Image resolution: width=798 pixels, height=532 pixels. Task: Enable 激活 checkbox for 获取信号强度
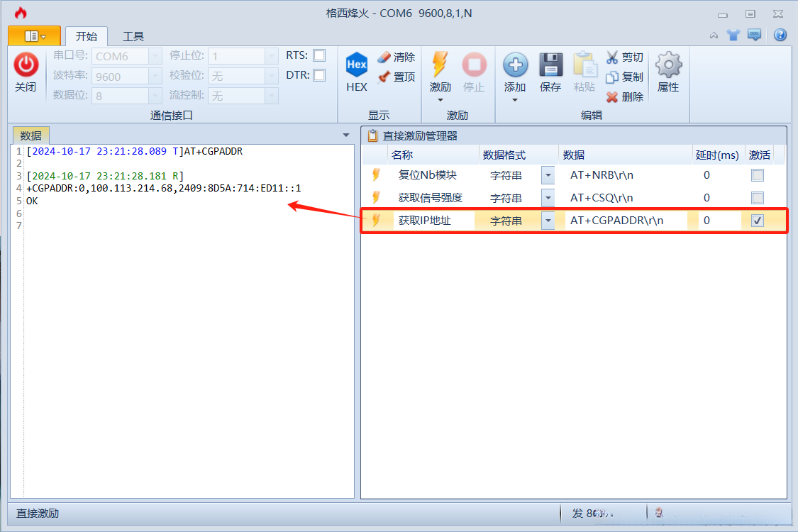(758, 197)
